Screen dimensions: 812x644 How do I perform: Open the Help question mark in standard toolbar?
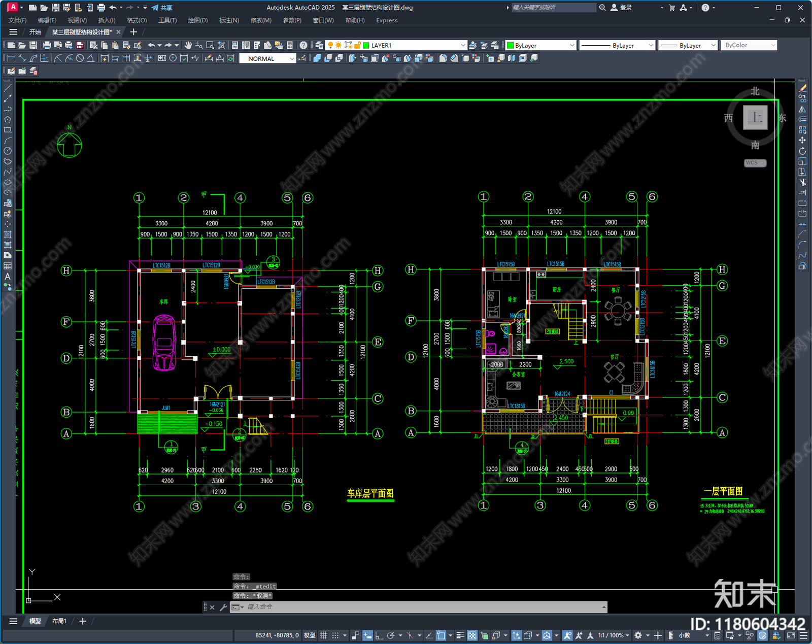point(303,45)
